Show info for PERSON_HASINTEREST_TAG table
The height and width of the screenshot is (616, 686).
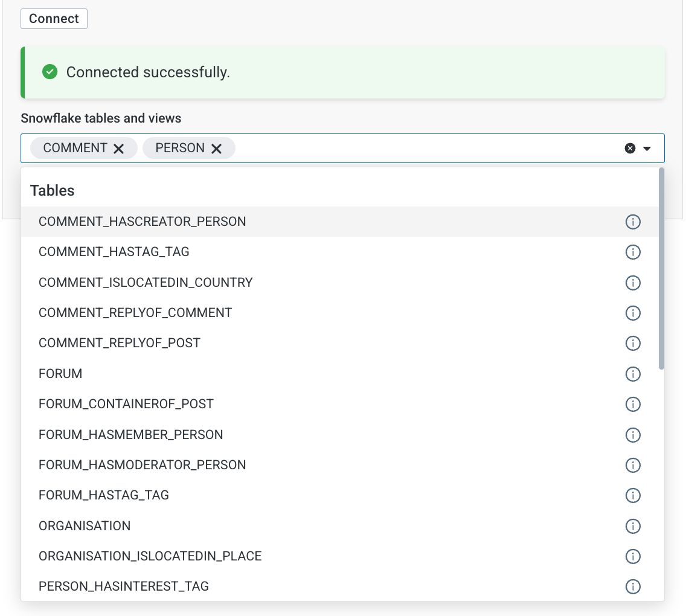click(x=632, y=586)
